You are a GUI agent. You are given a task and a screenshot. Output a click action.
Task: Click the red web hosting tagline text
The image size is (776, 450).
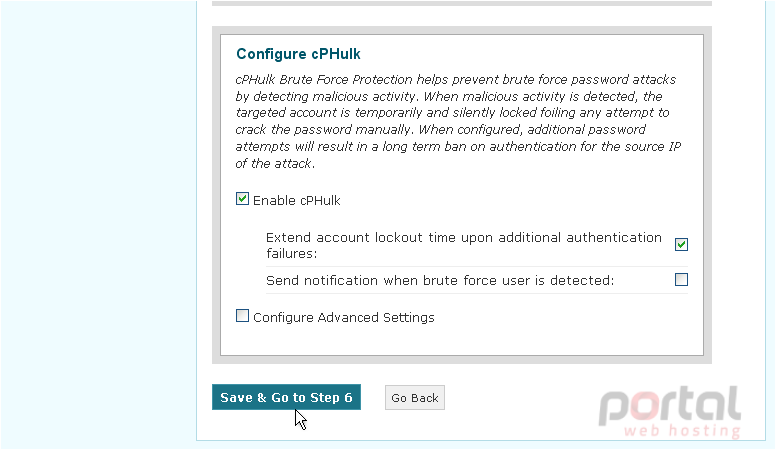click(x=682, y=430)
